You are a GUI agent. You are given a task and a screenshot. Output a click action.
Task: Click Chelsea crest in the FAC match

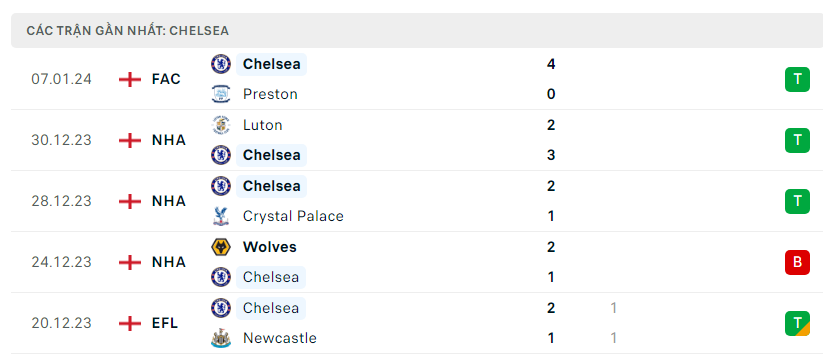(221, 64)
